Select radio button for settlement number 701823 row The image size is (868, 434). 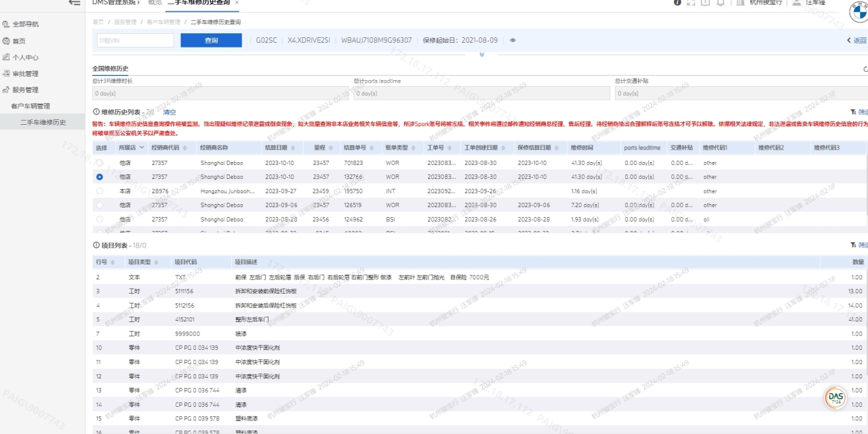(x=100, y=163)
